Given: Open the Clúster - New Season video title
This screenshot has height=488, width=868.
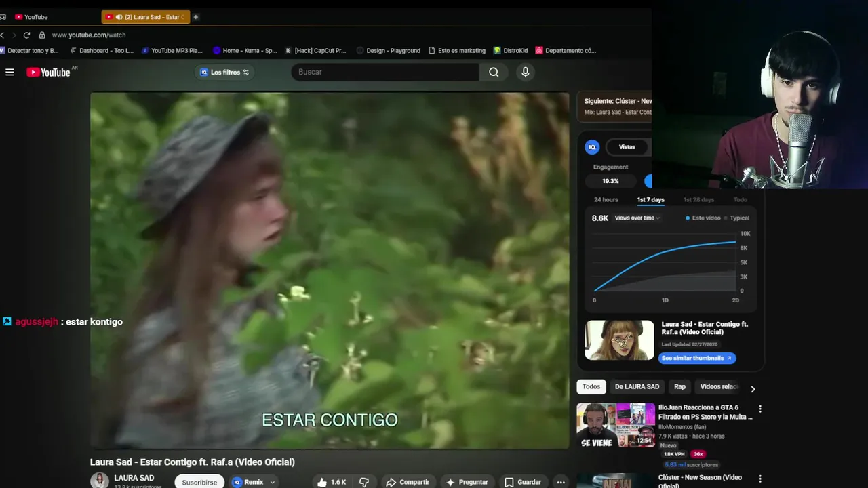Looking at the screenshot, I should (x=700, y=481).
